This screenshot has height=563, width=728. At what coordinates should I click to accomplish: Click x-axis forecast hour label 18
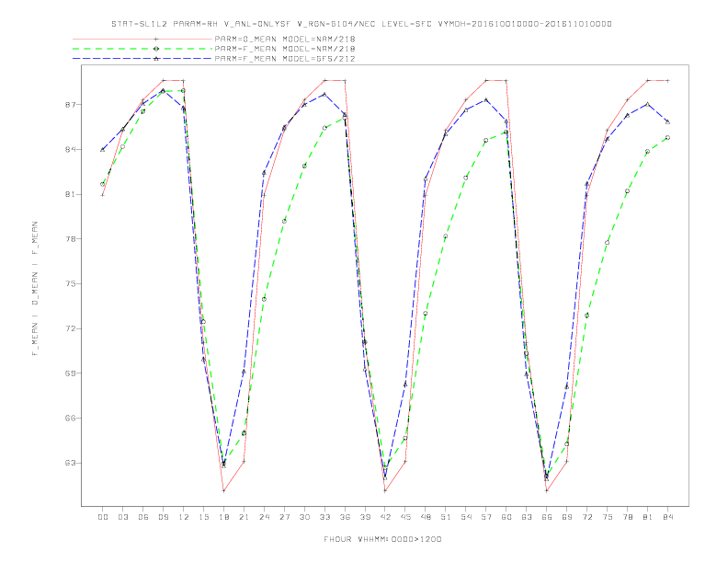click(223, 517)
